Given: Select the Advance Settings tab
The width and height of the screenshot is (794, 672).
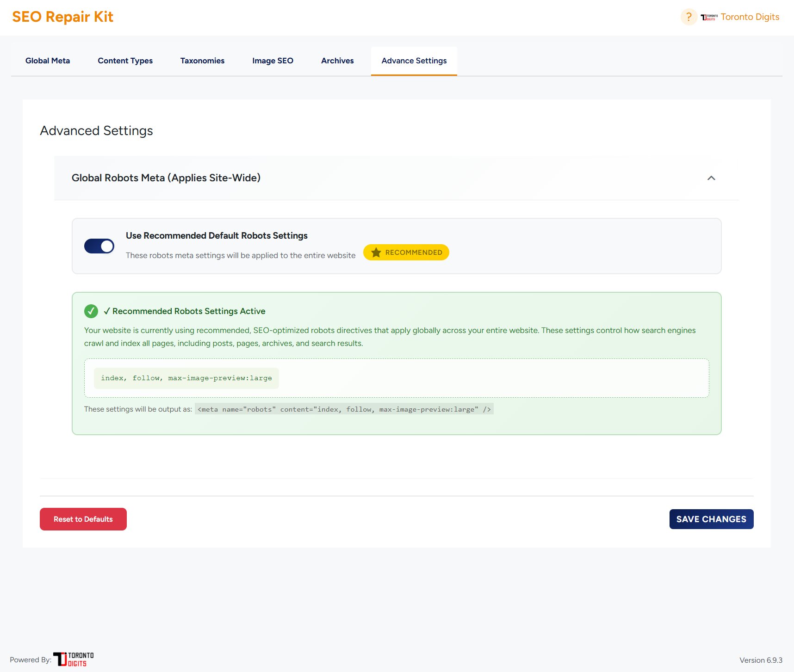Looking at the screenshot, I should click(x=414, y=61).
